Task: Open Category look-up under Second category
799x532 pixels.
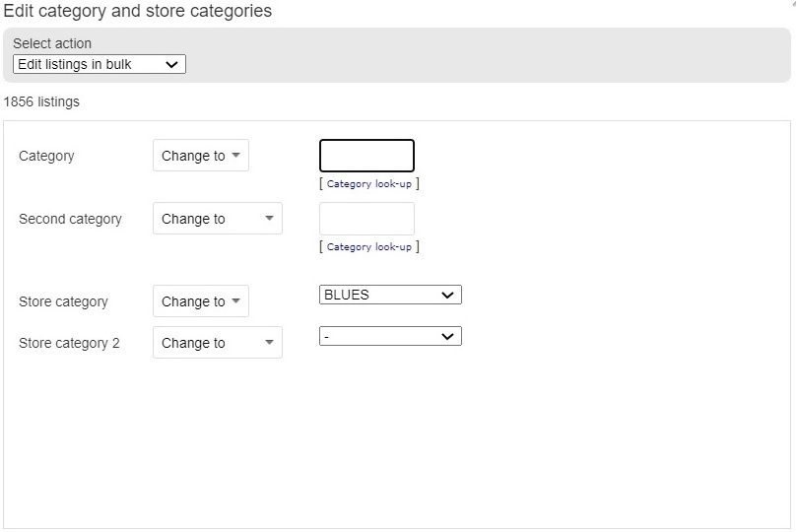Action: [368, 247]
